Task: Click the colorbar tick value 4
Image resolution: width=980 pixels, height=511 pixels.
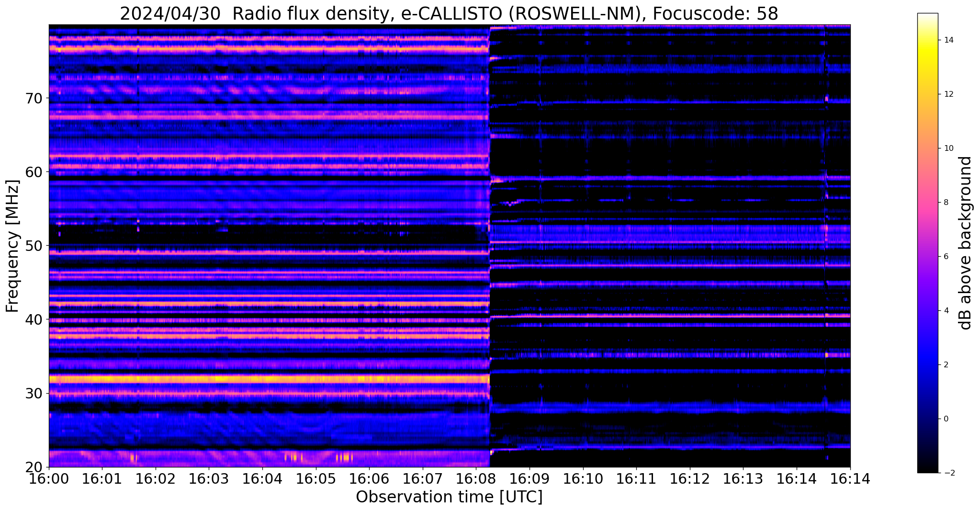Action: coord(946,311)
